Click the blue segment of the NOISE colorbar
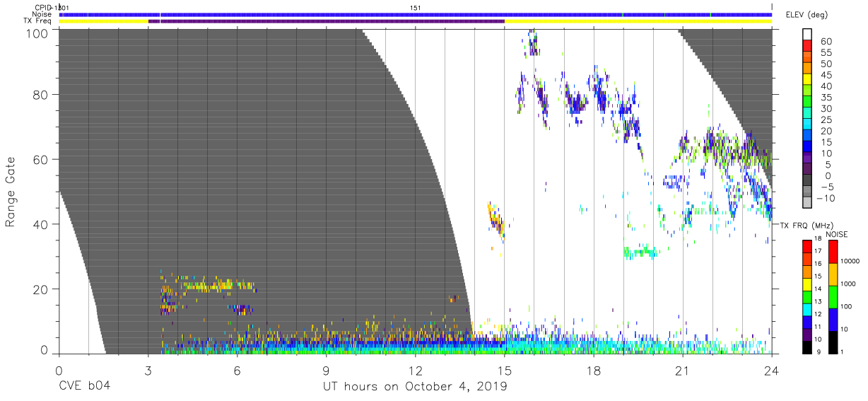 pos(833,318)
